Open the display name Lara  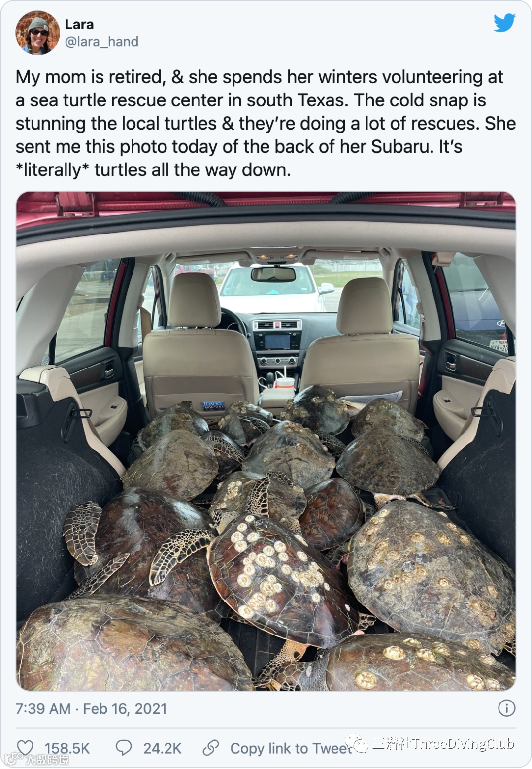click(79, 24)
